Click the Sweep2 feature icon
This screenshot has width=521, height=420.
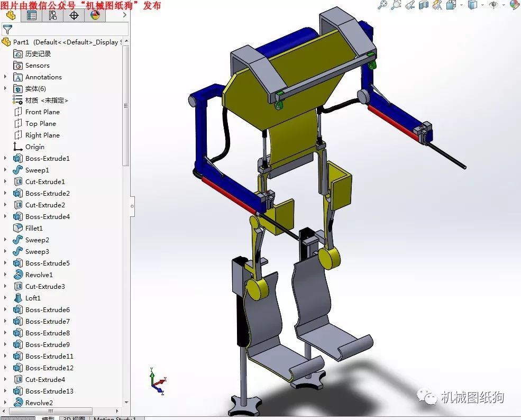(17, 240)
